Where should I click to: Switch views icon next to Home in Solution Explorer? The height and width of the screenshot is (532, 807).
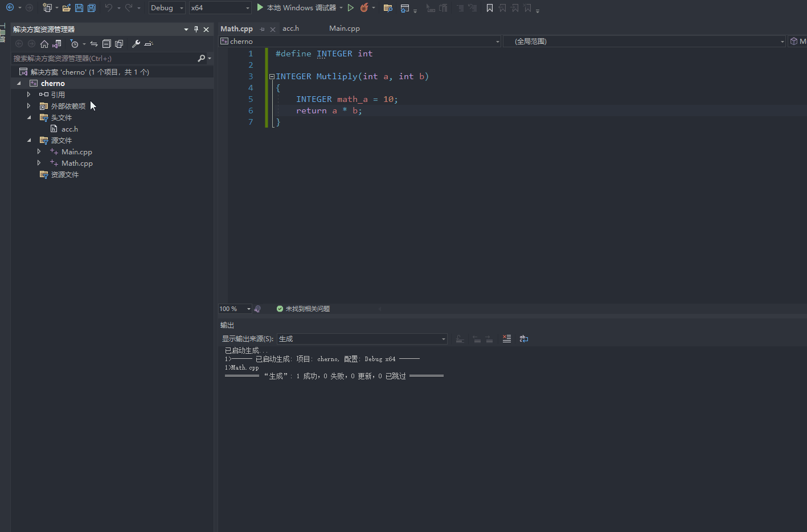click(57, 44)
